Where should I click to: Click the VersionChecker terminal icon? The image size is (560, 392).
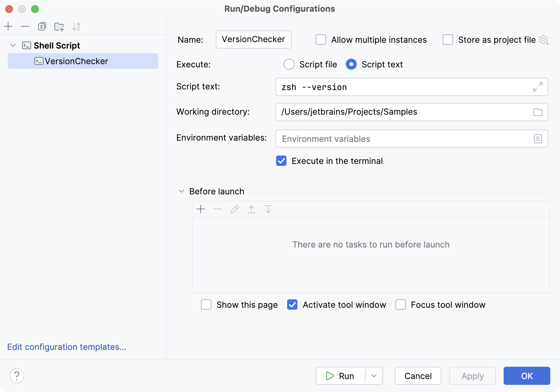(39, 61)
